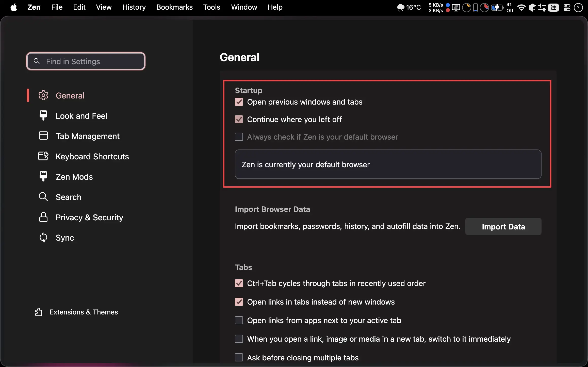Screen dimensions: 588x367
Task: Uncheck Open previous windows and tabs
Action: pos(239,102)
